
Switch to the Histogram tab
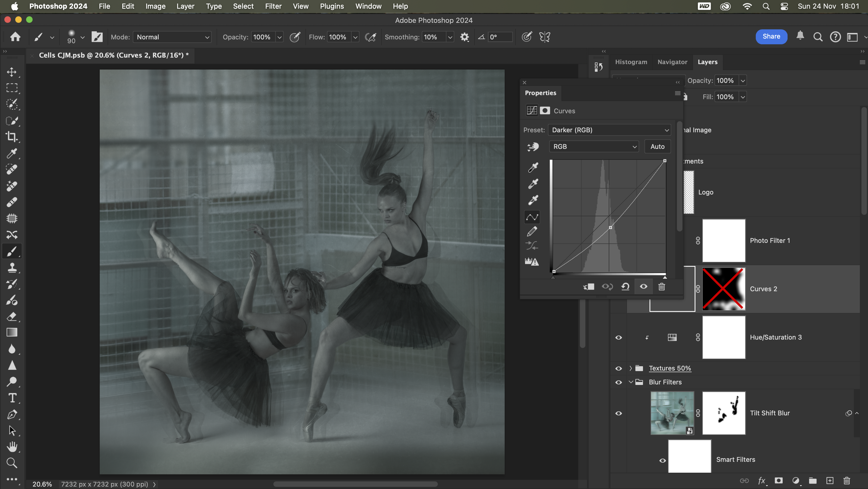(631, 62)
